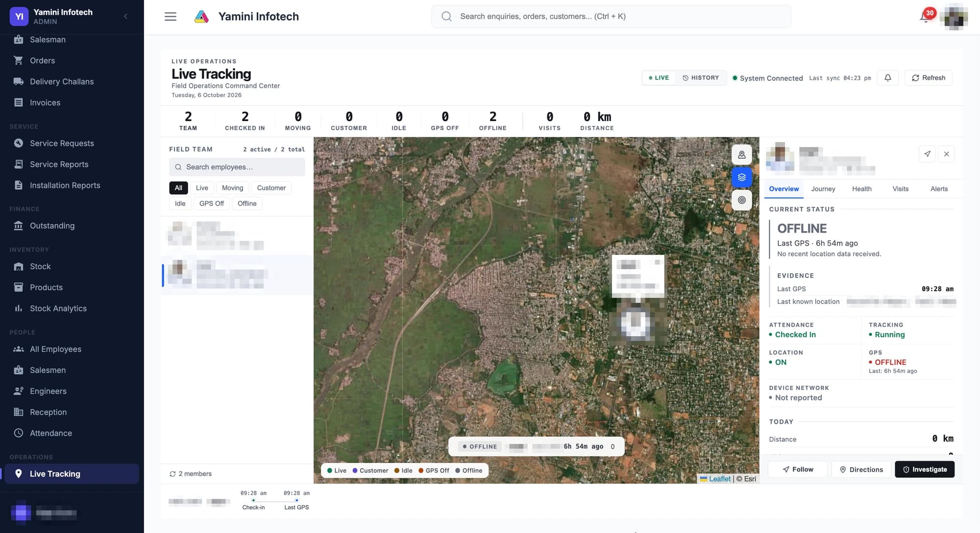Open Attendance in sidebar
This screenshot has height=533, width=980.
click(x=72, y=433)
